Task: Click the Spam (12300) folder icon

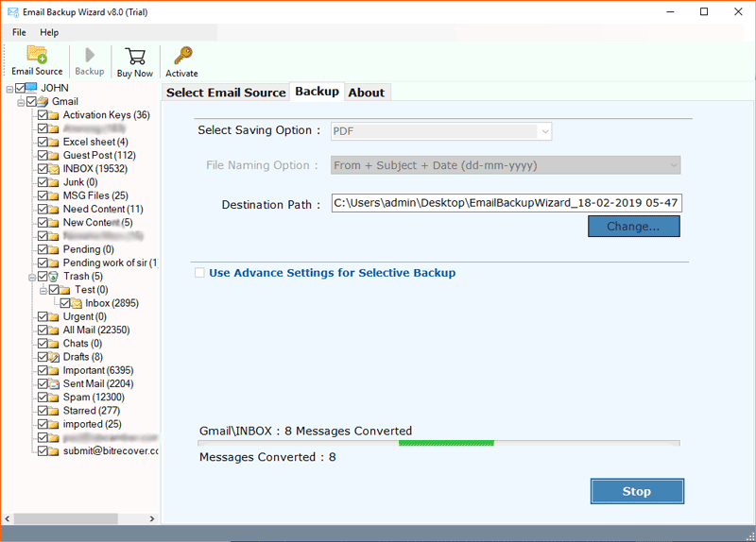Action: click(x=54, y=398)
